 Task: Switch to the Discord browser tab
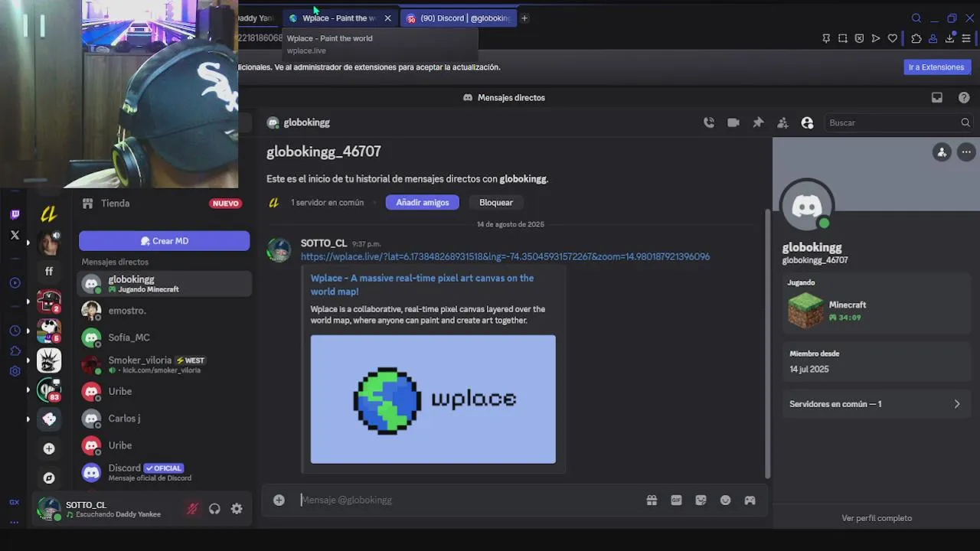pyautogui.click(x=459, y=18)
